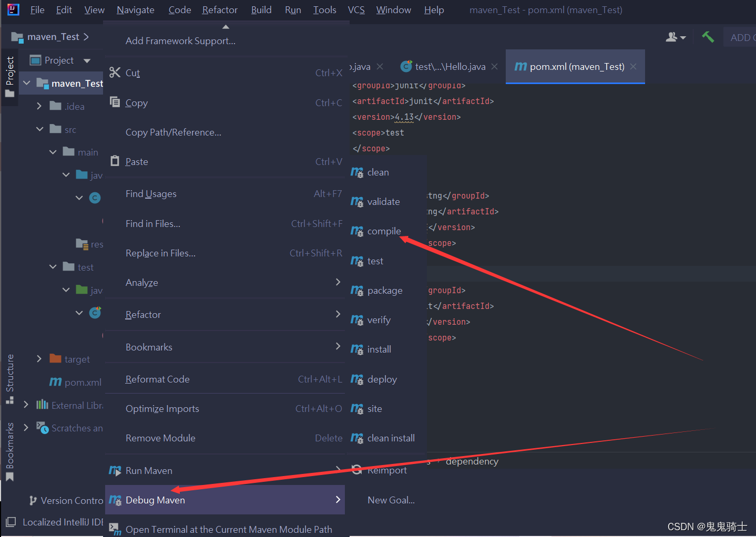Click the Copy icon in context menu
The width and height of the screenshot is (756, 537).
point(115,102)
